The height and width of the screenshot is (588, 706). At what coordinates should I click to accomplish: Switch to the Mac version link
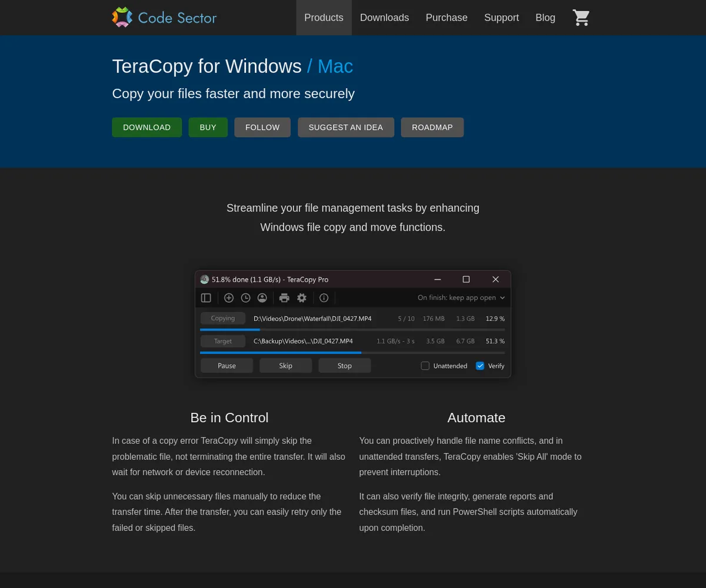pos(335,66)
